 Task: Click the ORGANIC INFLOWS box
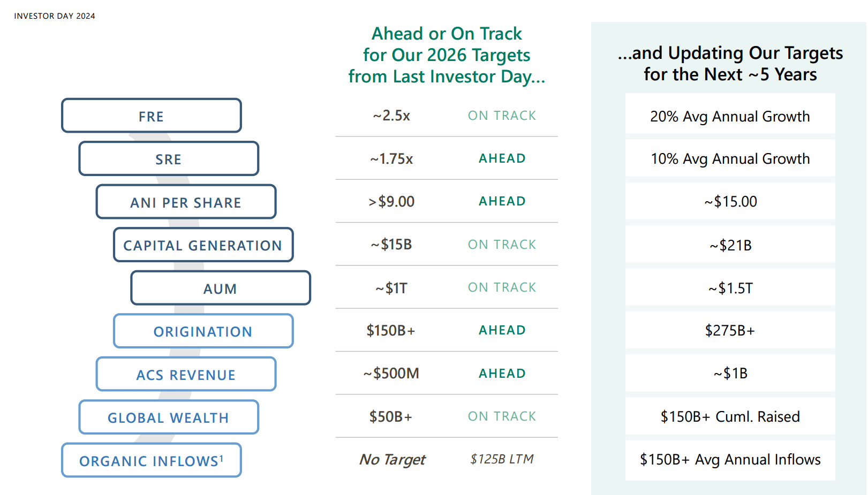click(152, 460)
